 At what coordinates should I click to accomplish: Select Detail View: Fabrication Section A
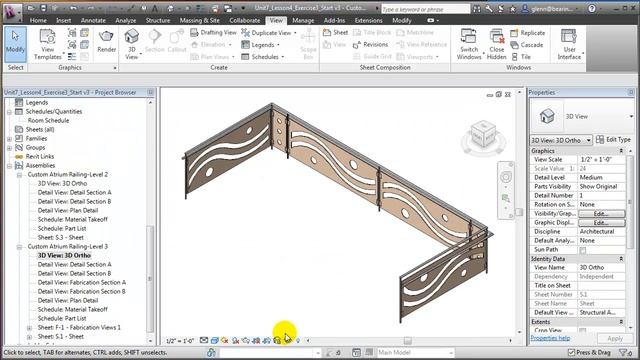coord(82,282)
